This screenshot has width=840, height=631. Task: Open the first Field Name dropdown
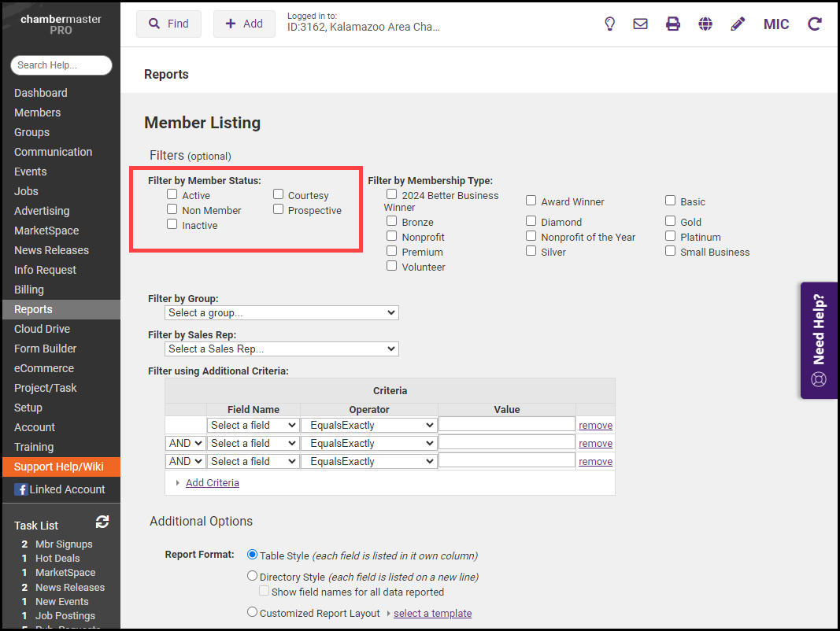pyautogui.click(x=253, y=425)
